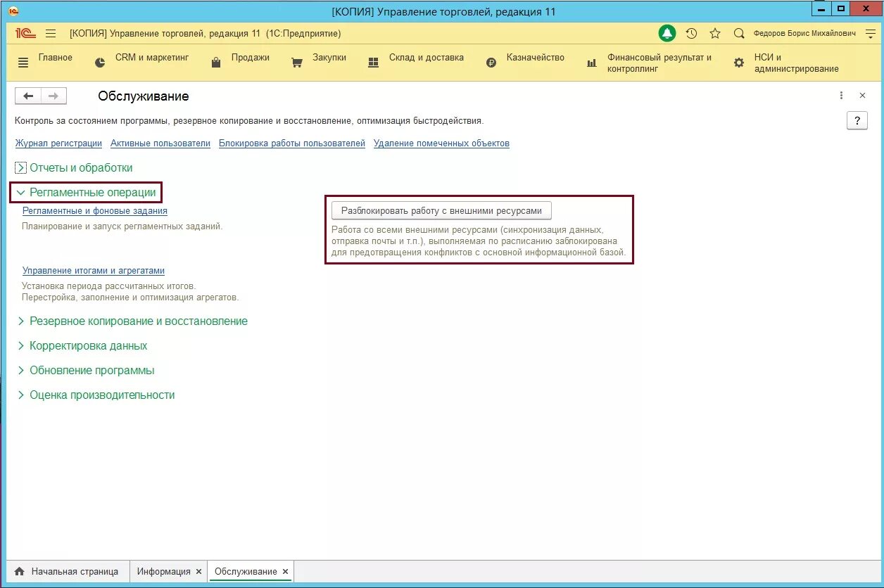Open the main hamburger menu beside 1C logo
The image size is (884, 588).
coord(50,33)
